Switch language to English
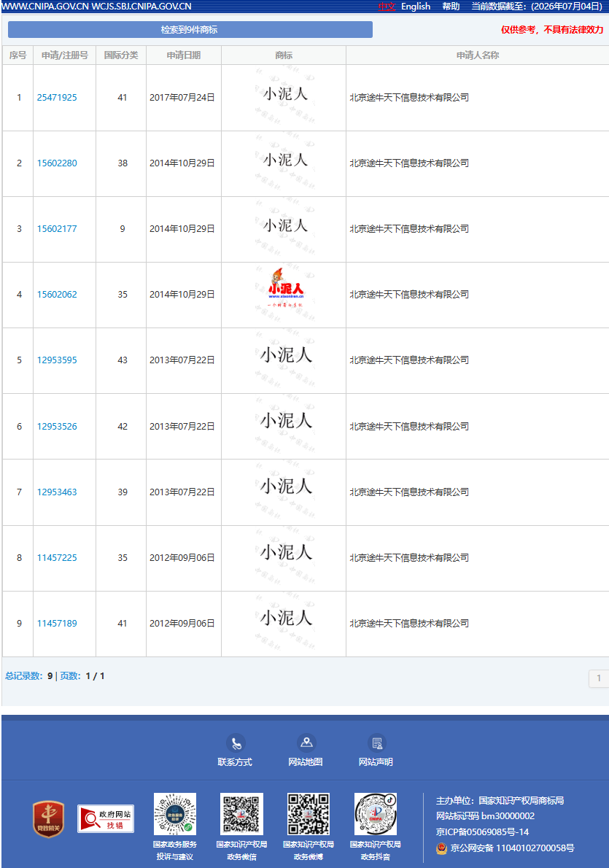 tap(416, 7)
